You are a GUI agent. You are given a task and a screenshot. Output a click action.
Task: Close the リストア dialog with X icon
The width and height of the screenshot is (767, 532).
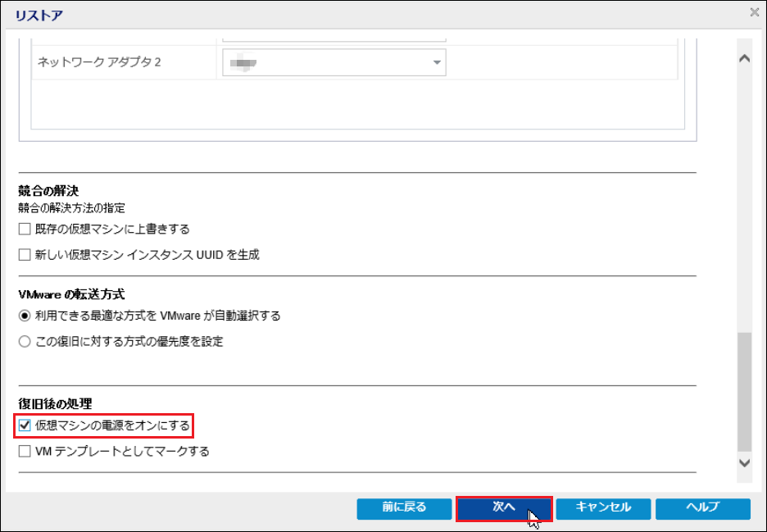(754, 13)
